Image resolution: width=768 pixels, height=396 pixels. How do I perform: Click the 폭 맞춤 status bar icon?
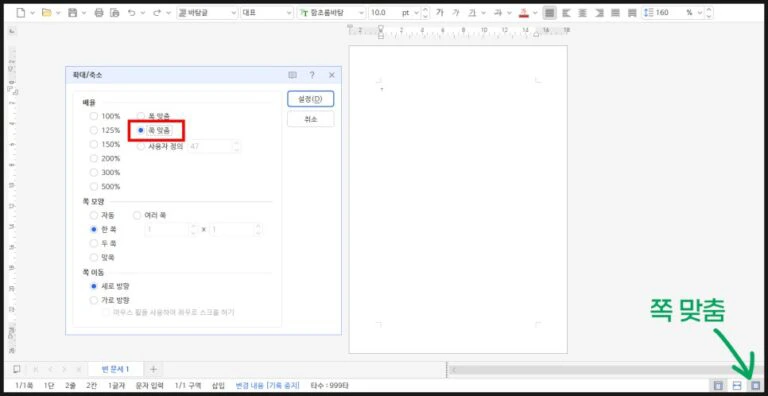pyautogui.click(x=737, y=386)
